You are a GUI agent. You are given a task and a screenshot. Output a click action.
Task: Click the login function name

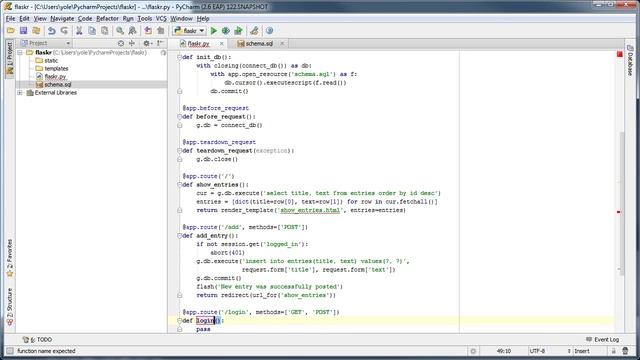coord(206,321)
